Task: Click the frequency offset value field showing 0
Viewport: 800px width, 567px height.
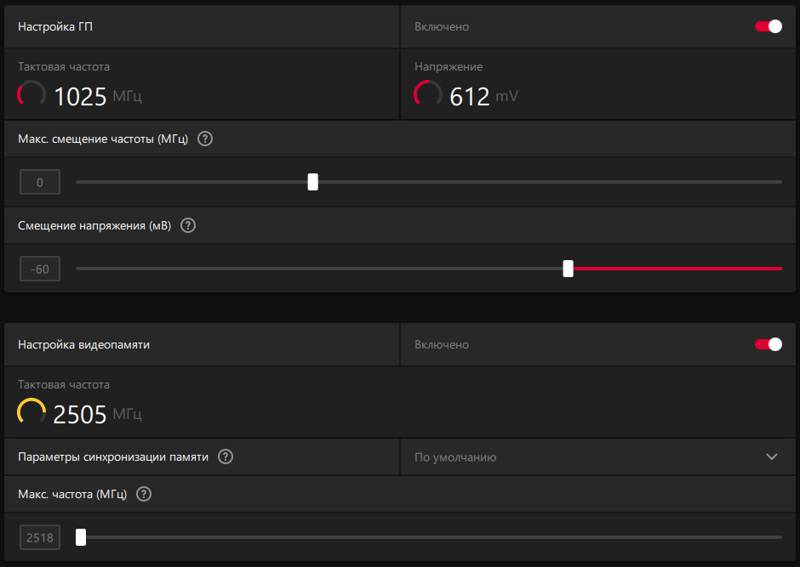Action: click(x=40, y=182)
